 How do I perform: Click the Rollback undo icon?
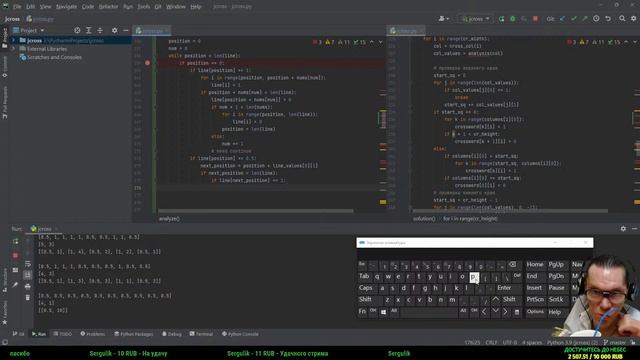[608, 19]
